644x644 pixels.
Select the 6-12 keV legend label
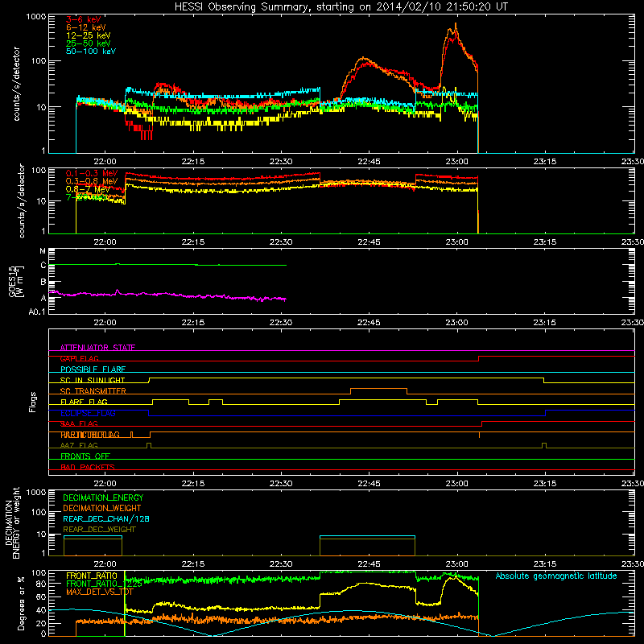(x=86, y=27)
